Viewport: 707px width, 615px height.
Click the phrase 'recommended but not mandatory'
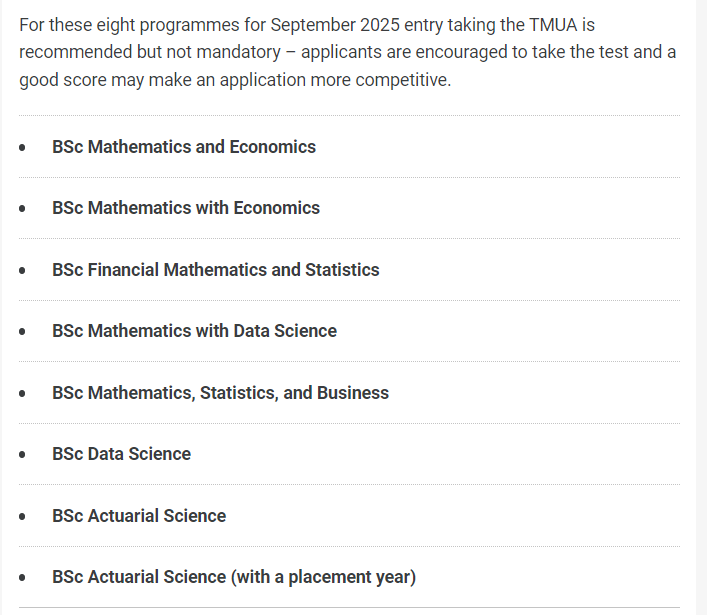pyautogui.click(x=150, y=52)
